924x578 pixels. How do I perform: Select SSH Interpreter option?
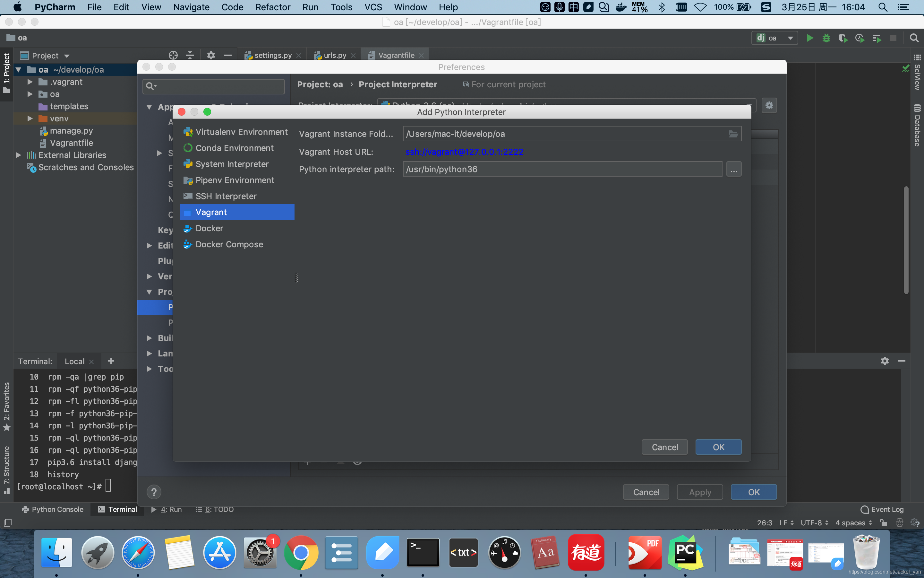(x=237, y=196)
